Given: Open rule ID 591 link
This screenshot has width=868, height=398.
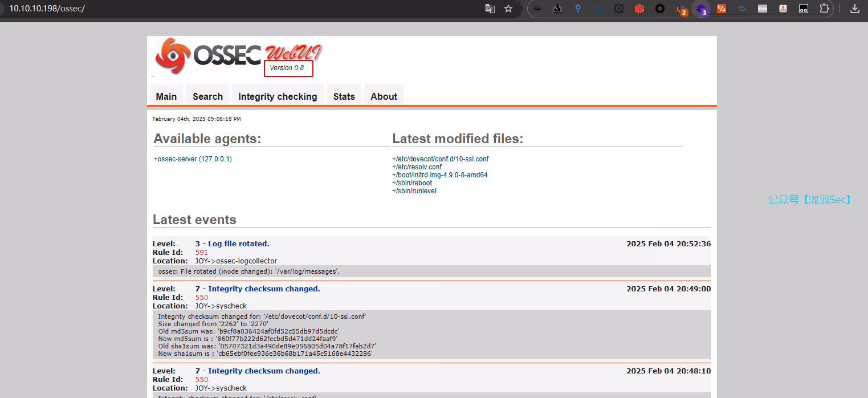Looking at the screenshot, I should click(201, 253).
